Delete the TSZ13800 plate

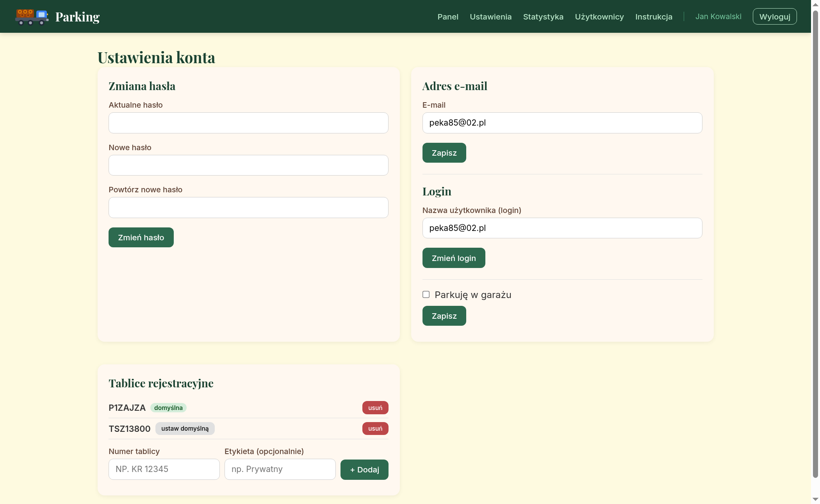(375, 428)
